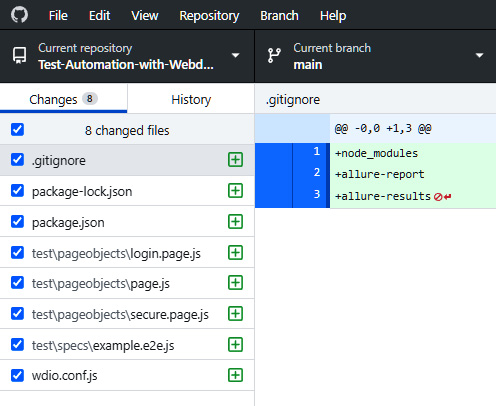This screenshot has width=496, height=406.
Task: Select the test\pageobjects\page.js row
Action: 127,283
